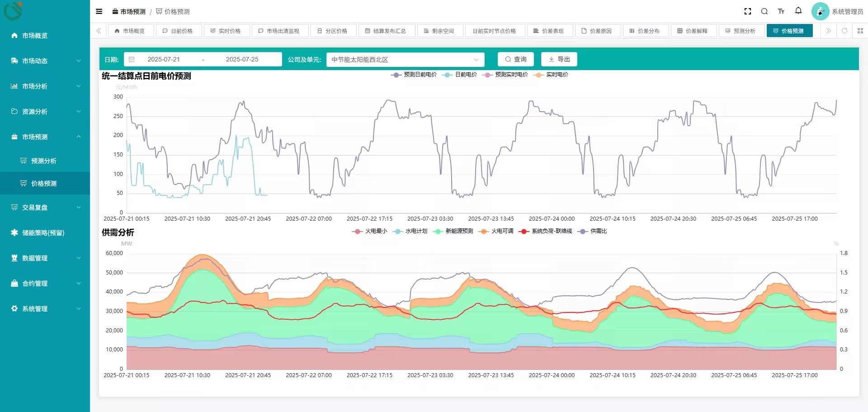Click the start date field 2025-07-21

[x=164, y=59]
